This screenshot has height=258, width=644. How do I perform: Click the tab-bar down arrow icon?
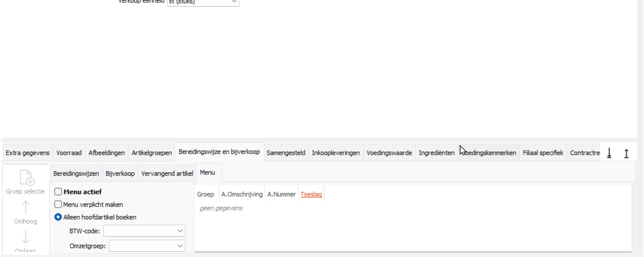click(609, 153)
